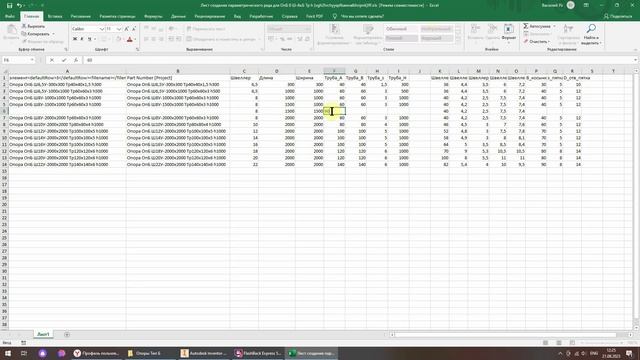Switch to the Рецензирование ribbon tab
The width and height of the screenshot is (640, 360).
(210, 16)
